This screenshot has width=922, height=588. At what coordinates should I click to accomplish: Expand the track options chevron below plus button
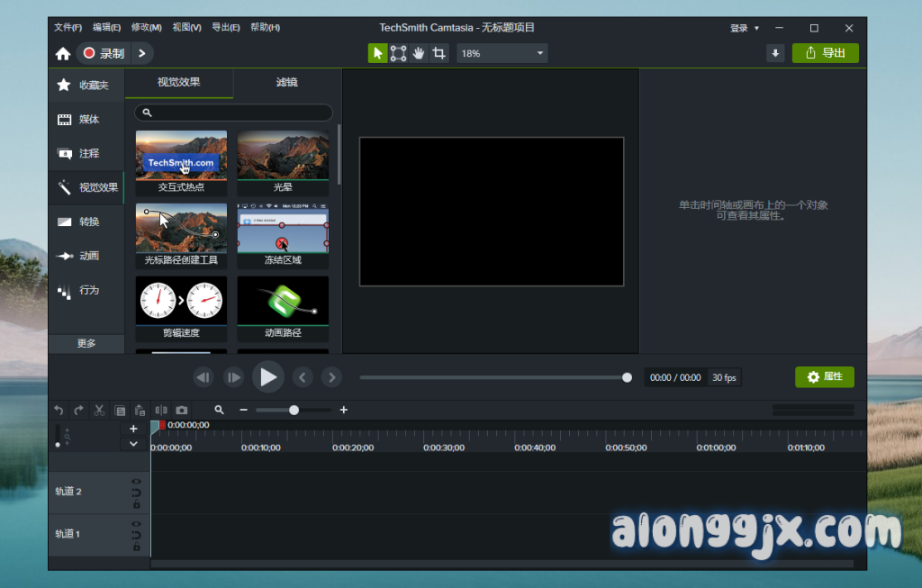click(x=133, y=443)
